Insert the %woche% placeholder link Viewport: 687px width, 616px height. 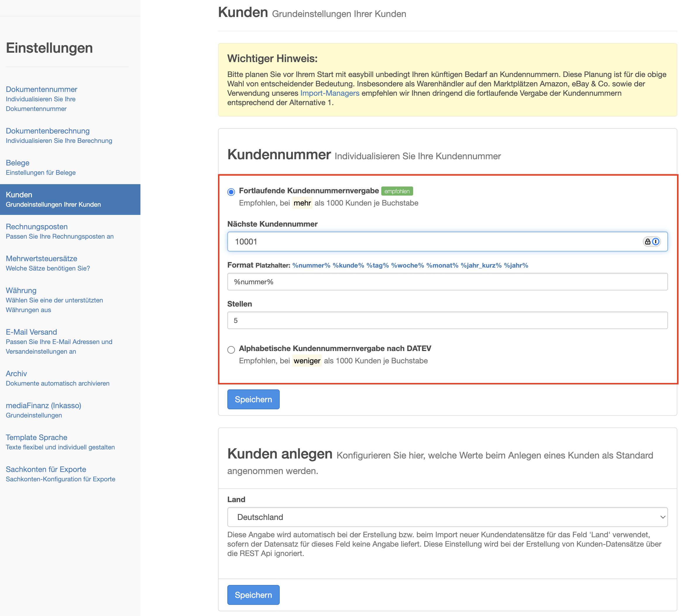tap(408, 265)
